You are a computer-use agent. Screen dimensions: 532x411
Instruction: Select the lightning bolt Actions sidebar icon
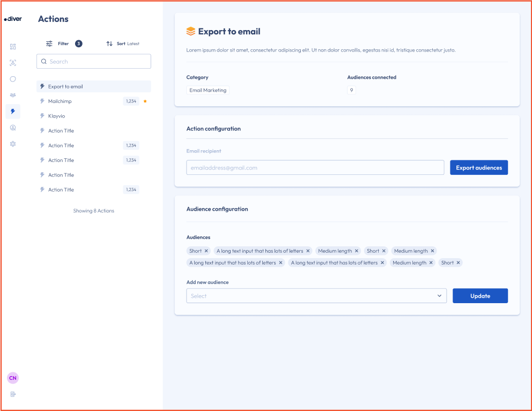pyautogui.click(x=13, y=112)
